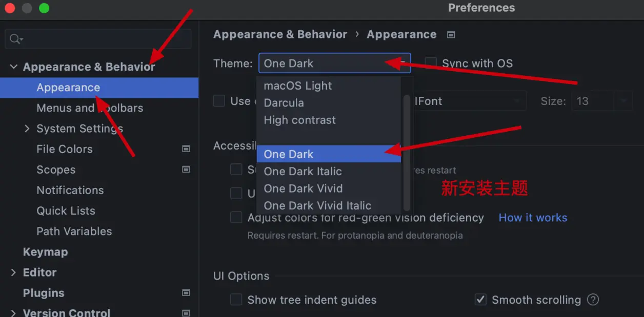Click the theme list vertical scrollbar

(407, 153)
